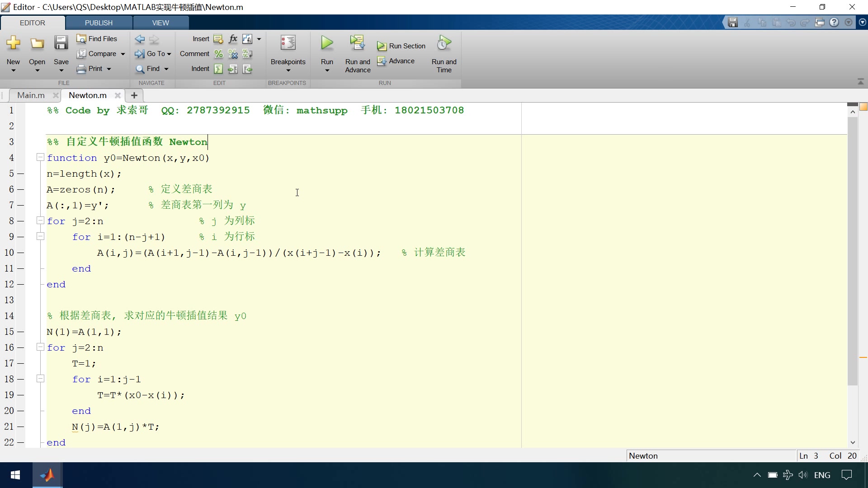
Task: Switch to the PUBLISH ribbon tab
Action: [x=99, y=23]
